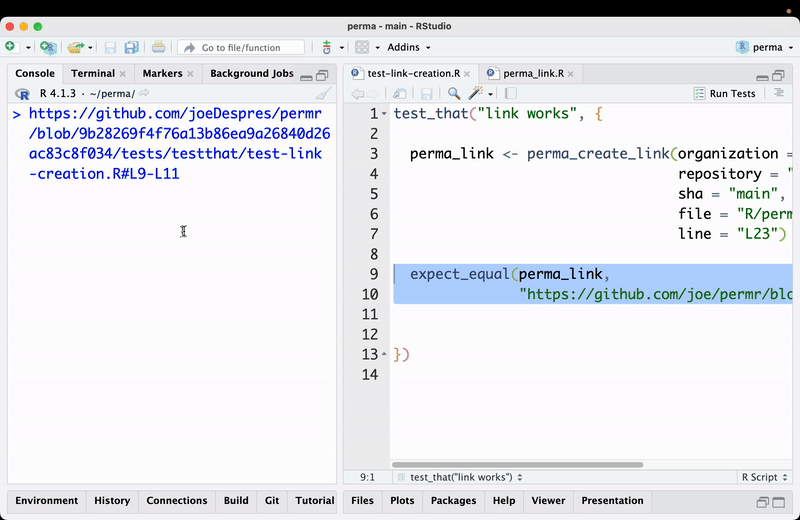Open the Build tab

(236, 501)
